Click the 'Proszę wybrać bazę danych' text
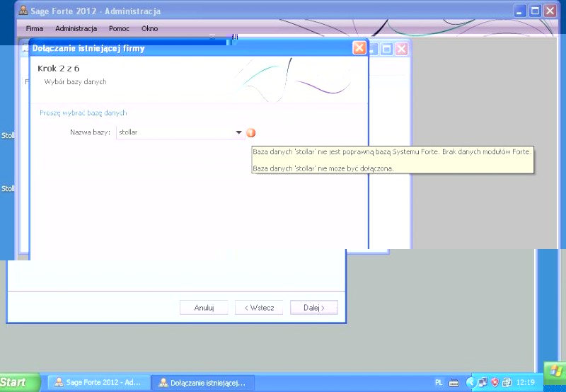The height and width of the screenshot is (392, 566). tap(83, 113)
